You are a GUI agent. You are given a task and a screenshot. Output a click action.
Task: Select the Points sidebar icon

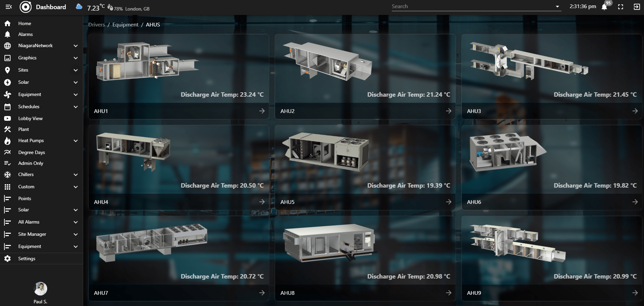click(7, 198)
